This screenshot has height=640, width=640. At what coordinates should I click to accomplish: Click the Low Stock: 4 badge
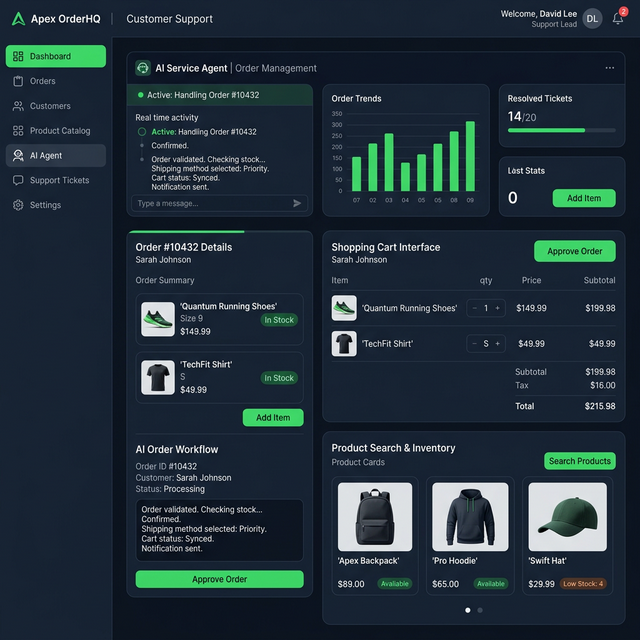pyautogui.click(x=583, y=584)
